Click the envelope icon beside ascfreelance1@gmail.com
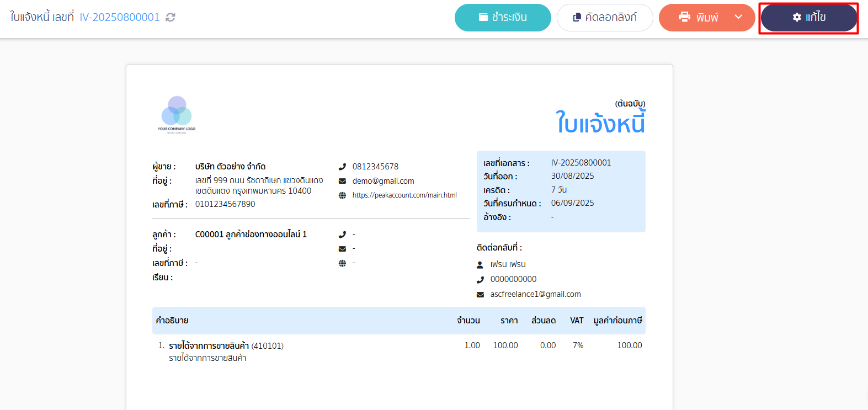 [480, 295]
